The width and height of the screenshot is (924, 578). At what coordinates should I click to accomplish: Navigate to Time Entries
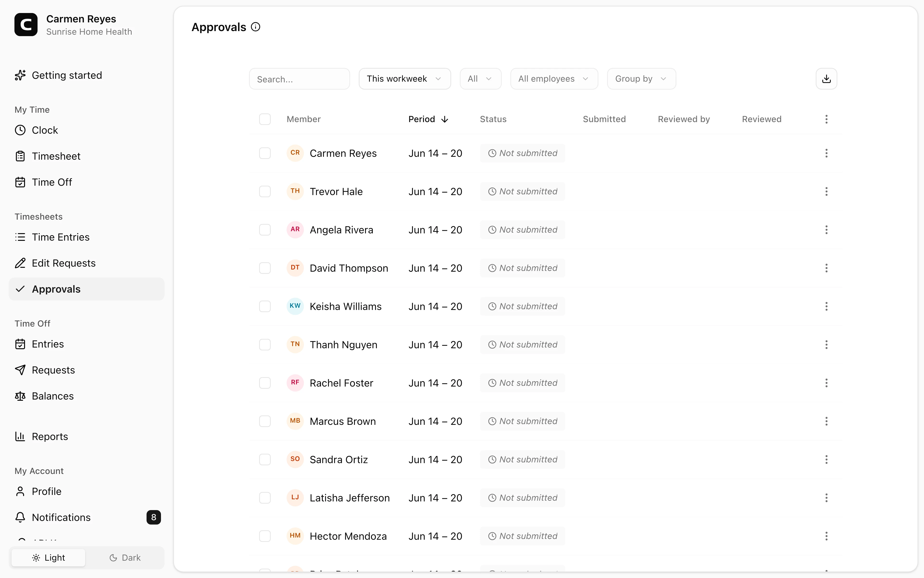click(x=87, y=237)
